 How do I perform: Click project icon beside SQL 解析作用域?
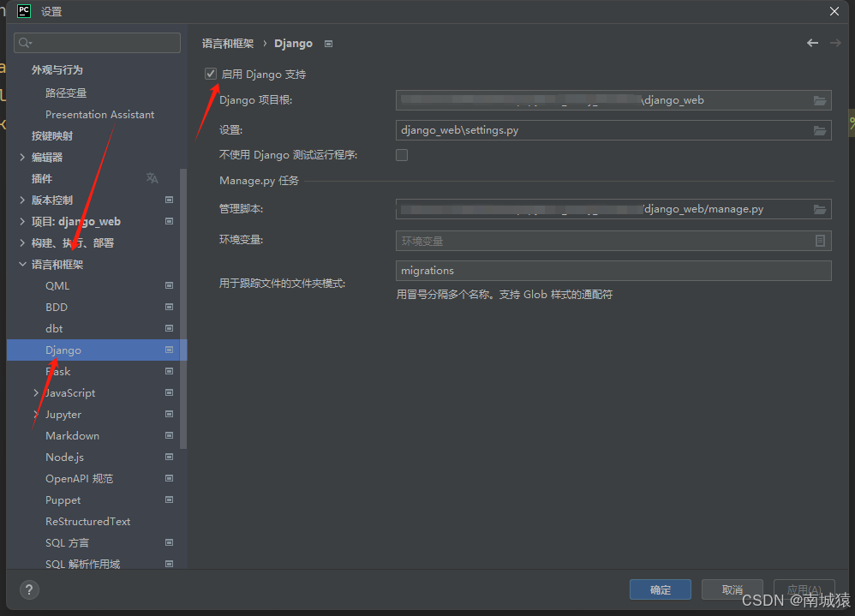tap(169, 565)
